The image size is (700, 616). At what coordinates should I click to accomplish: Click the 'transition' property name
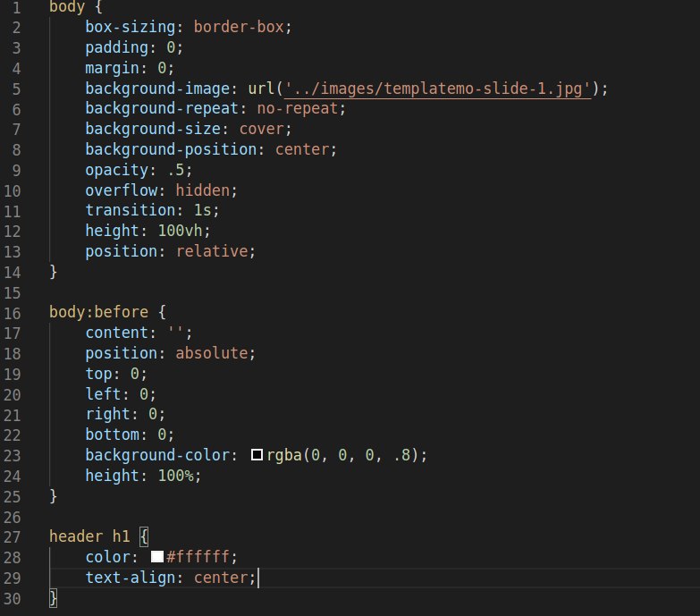(x=130, y=210)
